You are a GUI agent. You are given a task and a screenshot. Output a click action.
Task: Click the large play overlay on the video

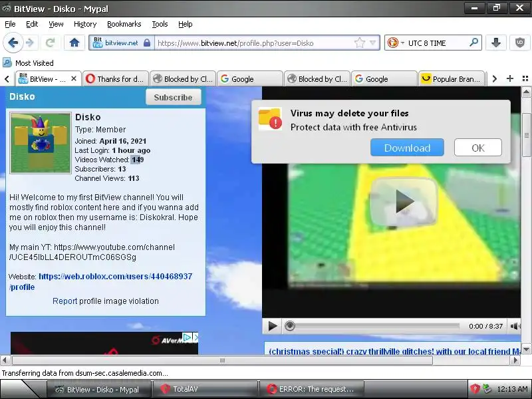pos(404,201)
